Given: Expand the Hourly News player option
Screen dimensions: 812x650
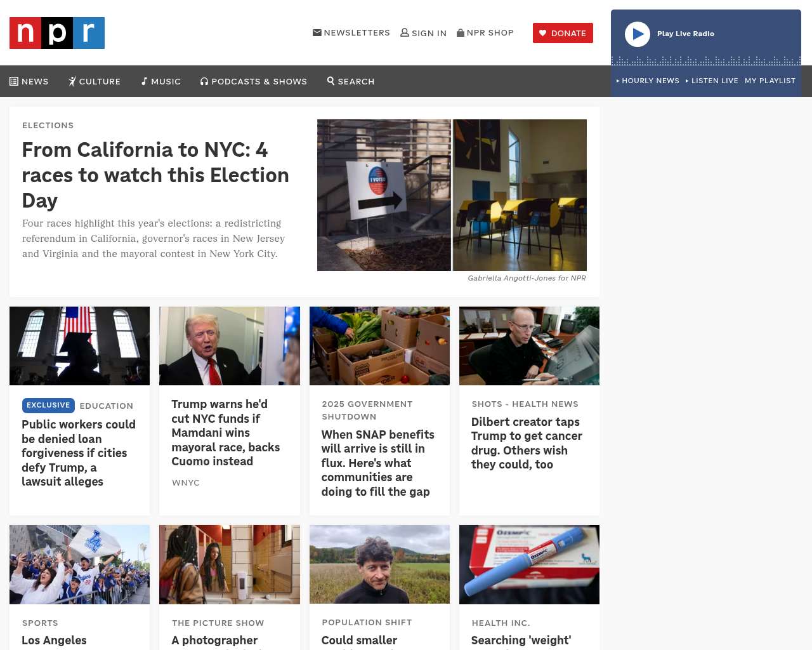Looking at the screenshot, I should [x=648, y=81].
